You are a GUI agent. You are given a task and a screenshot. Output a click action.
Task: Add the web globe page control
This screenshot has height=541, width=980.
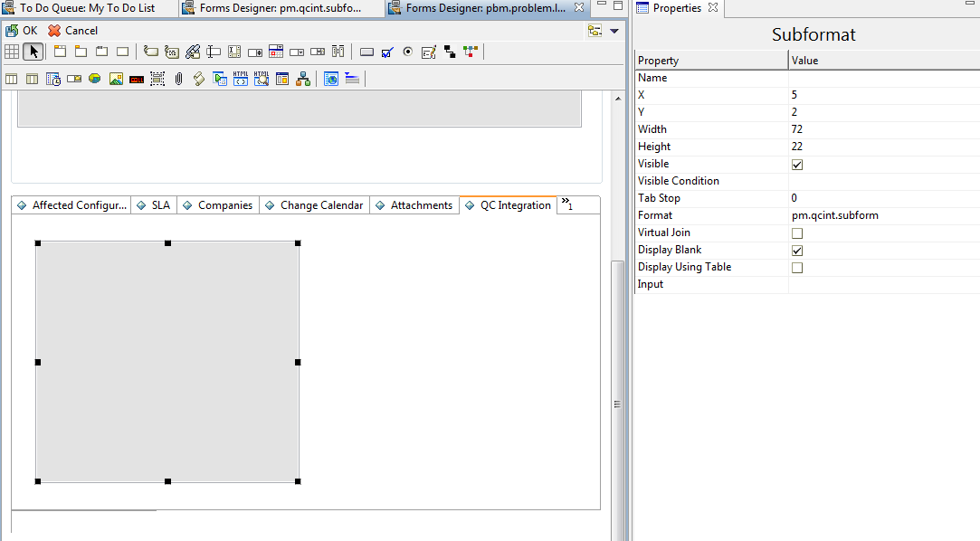click(x=331, y=79)
